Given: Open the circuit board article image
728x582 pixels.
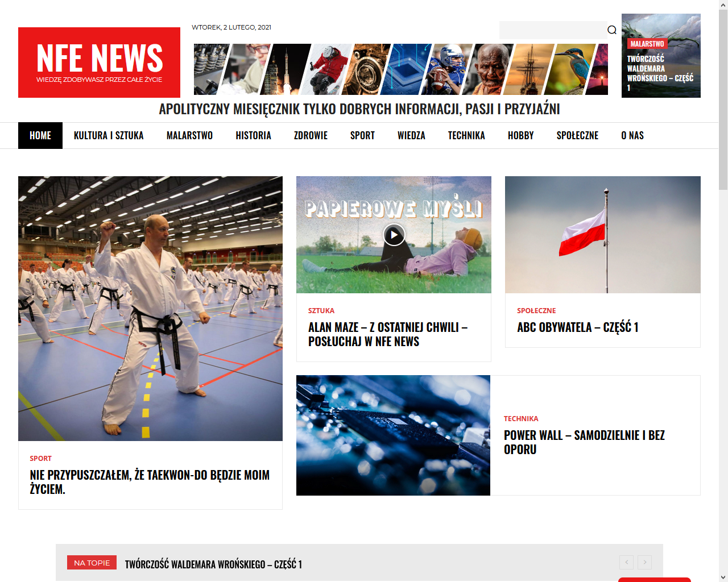Looking at the screenshot, I should click(393, 435).
